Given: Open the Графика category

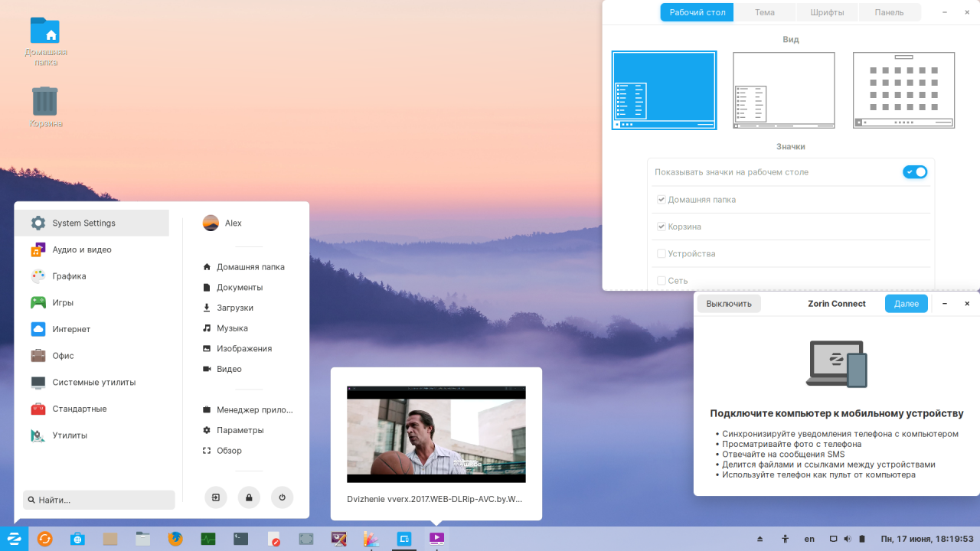Looking at the screenshot, I should pyautogui.click(x=92, y=276).
